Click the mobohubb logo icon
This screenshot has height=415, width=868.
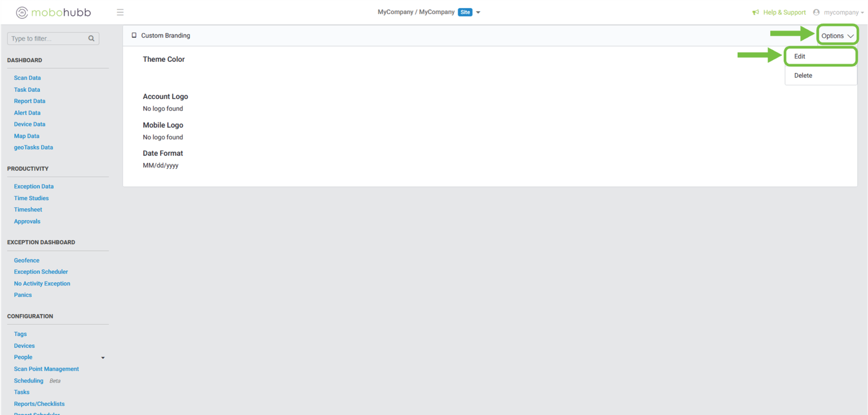[x=22, y=12]
